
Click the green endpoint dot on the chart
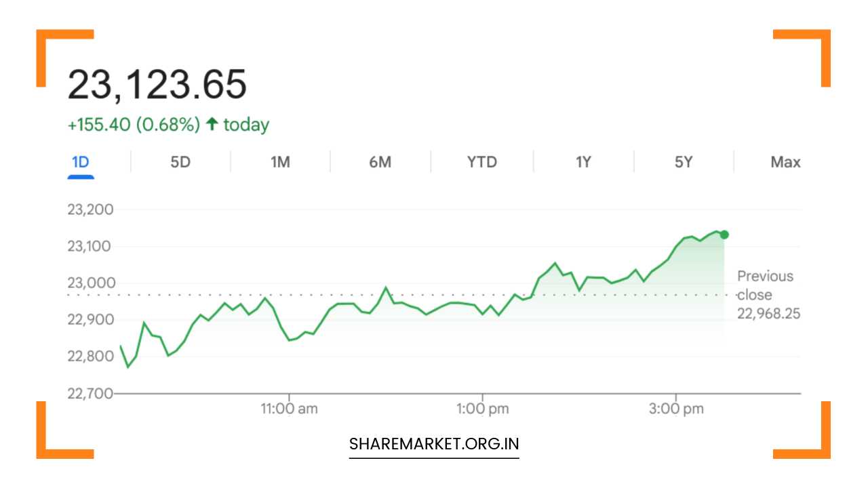coord(723,234)
